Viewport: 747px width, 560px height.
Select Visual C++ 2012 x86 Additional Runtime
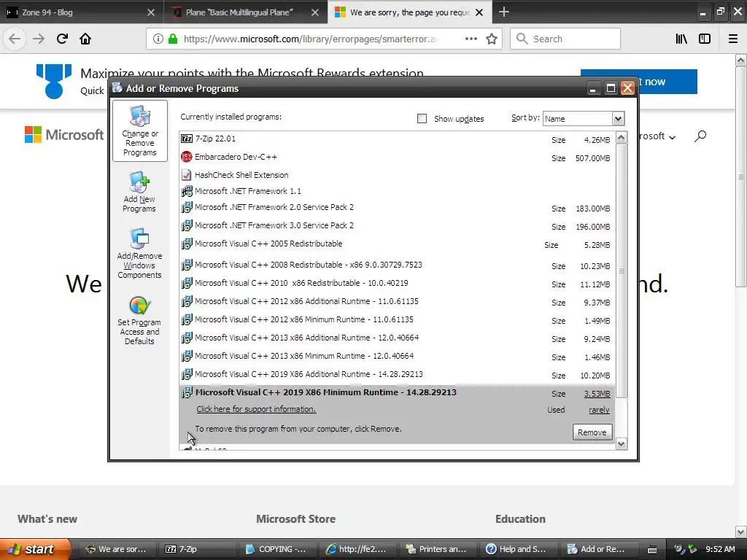398,301
